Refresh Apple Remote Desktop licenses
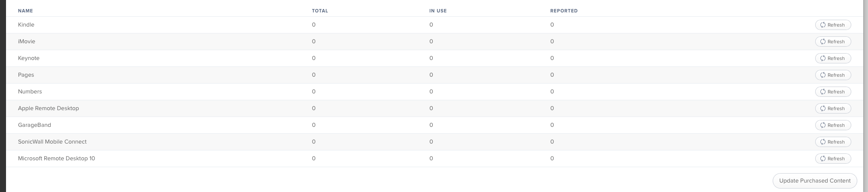The height and width of the screenshot is (192, 868). pos(833,108)
